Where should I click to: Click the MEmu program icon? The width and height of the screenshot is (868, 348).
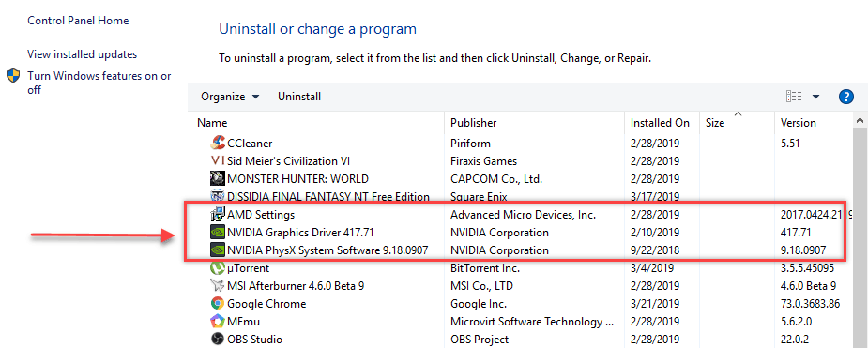coord(218,321)
